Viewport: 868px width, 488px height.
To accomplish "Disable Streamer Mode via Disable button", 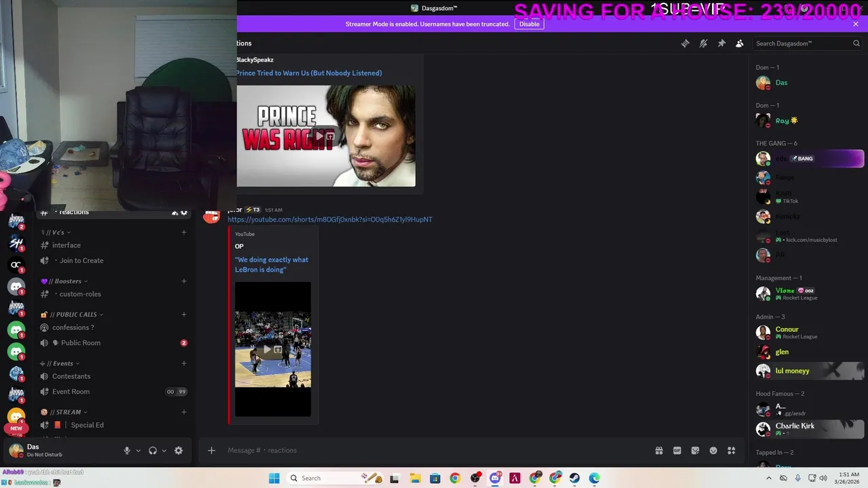I will [x=530, y=24].
